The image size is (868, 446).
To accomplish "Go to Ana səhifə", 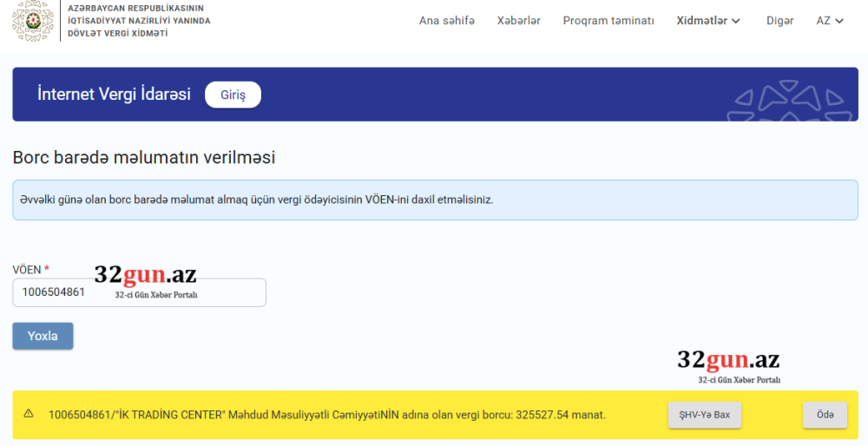I will click(x=446, y=21).
